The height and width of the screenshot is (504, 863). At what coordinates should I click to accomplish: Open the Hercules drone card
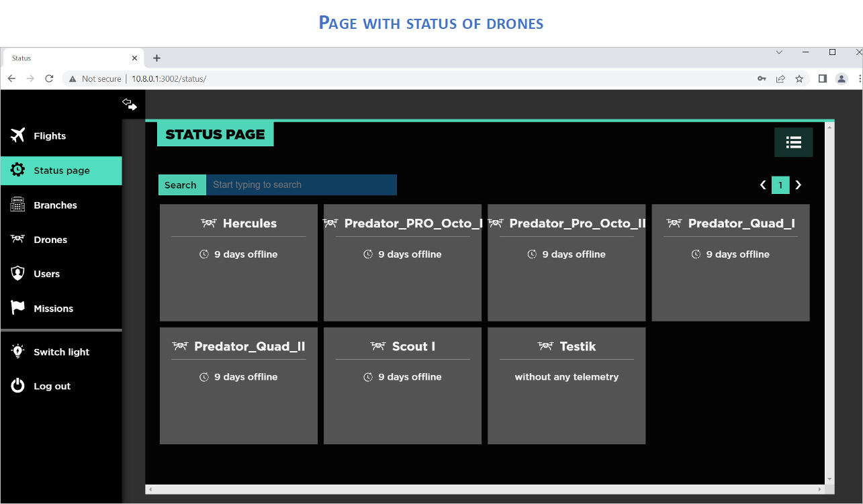click(x=238, y=262)
